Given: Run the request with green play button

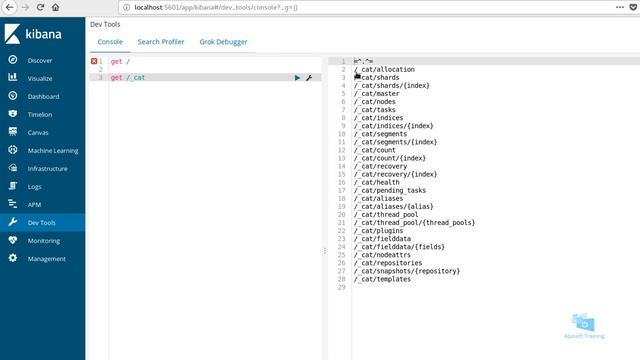Looking at the screenshot, I should [x=297, y=78].
